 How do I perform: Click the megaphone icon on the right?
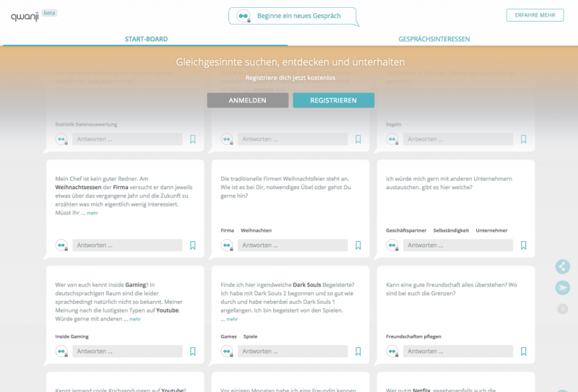click(563, 288)
